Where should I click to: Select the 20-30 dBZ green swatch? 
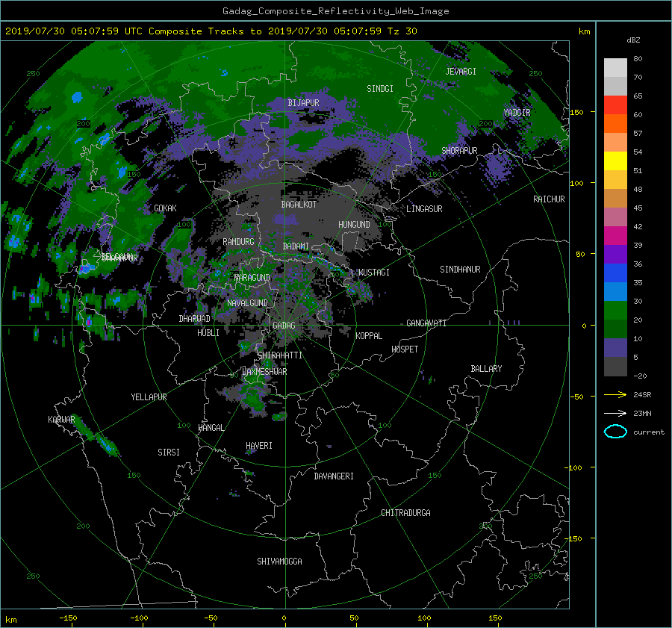615,311
